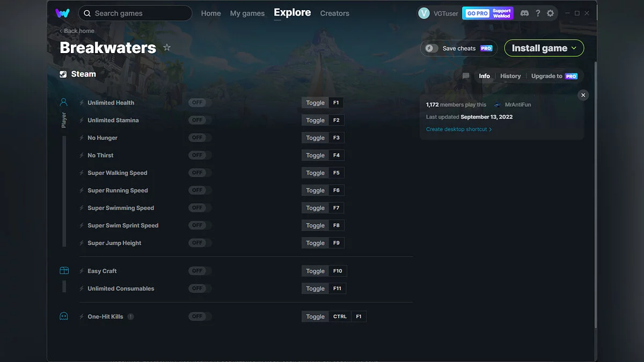Toggle Super Swim Sprint Speed switch

tap(200, 225)
